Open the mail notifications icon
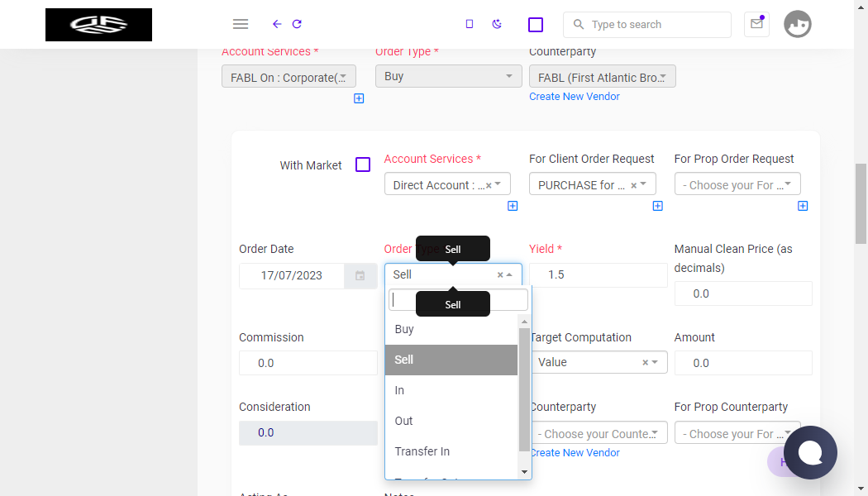Screen dimensions: 868x496 pyautogui.click(x=756, y=24)
